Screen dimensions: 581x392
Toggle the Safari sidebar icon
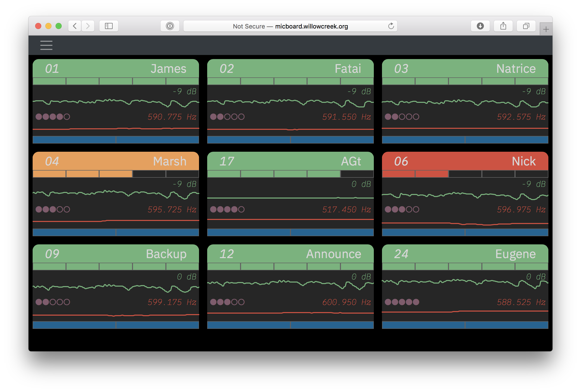109,26
